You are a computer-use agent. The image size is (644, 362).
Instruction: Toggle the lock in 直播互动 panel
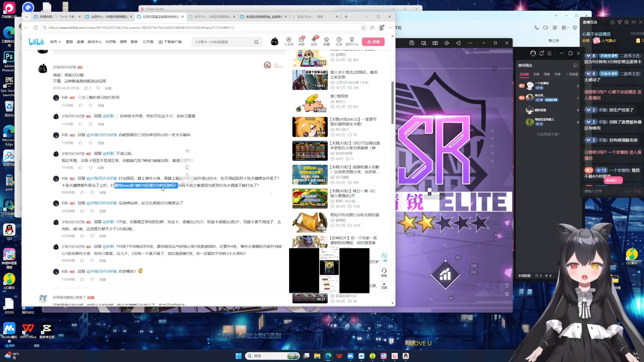612,22
